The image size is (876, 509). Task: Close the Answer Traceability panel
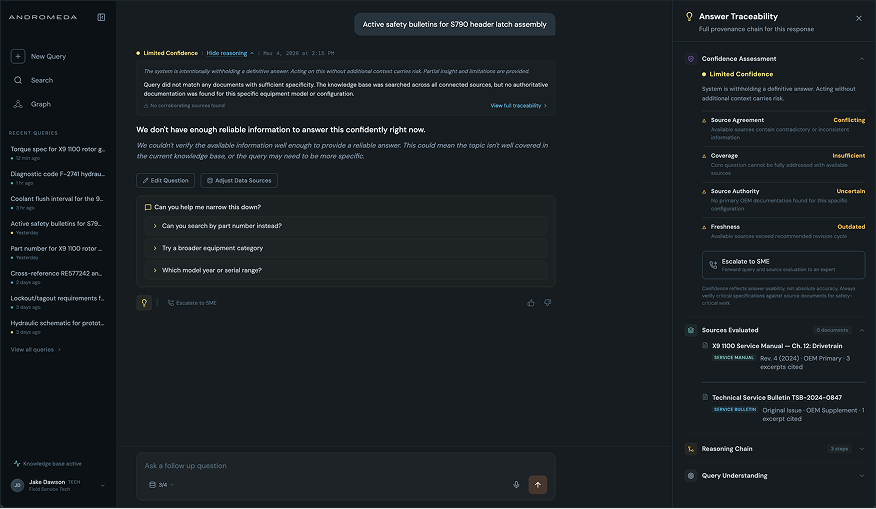coord(859,18)
